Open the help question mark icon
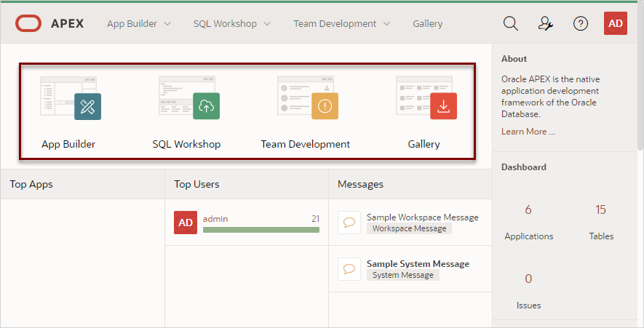644x328 pixels. coord(581,23)
